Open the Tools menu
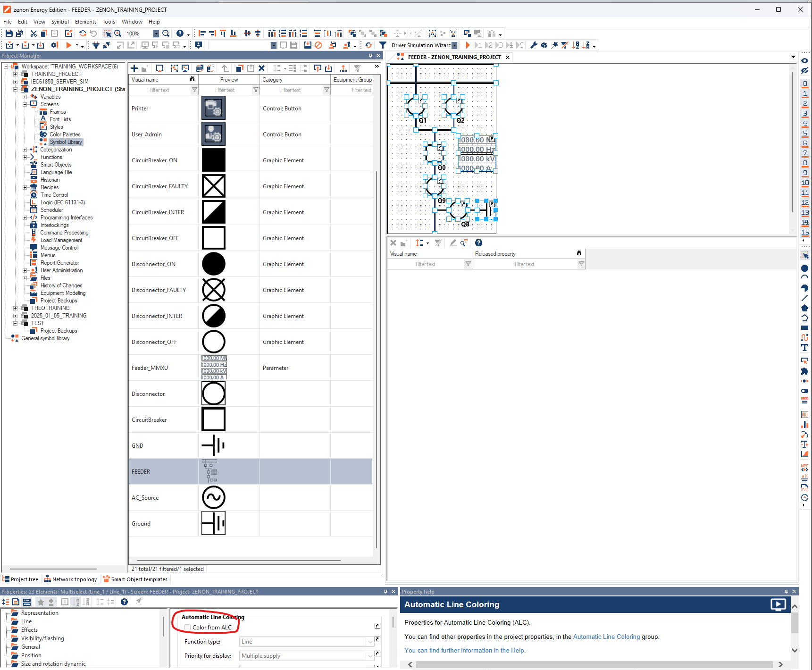 point(109,22)
